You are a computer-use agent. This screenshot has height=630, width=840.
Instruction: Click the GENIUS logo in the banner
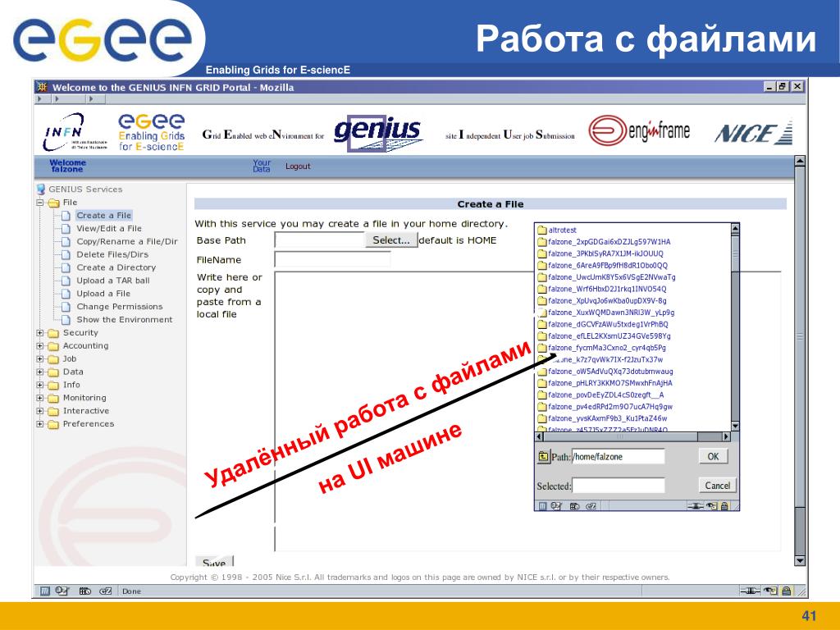[x=378, y=134]
